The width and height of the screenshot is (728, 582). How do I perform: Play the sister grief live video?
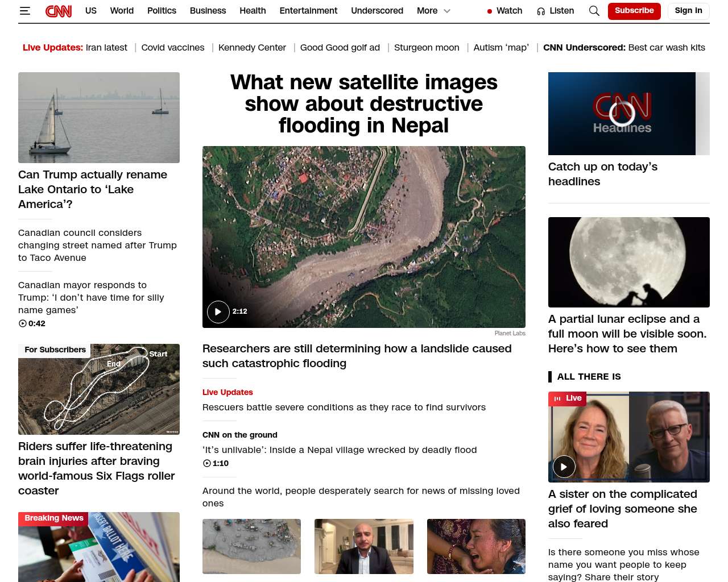(564, 467)
